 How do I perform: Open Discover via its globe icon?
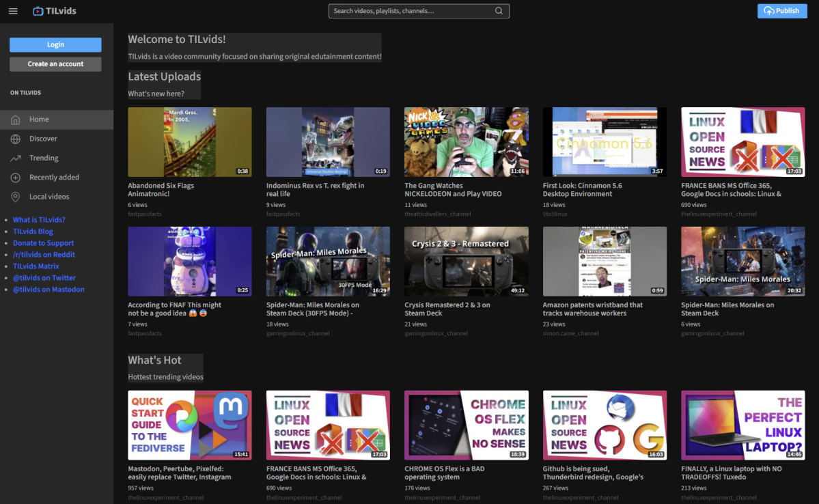click(16, 139)
